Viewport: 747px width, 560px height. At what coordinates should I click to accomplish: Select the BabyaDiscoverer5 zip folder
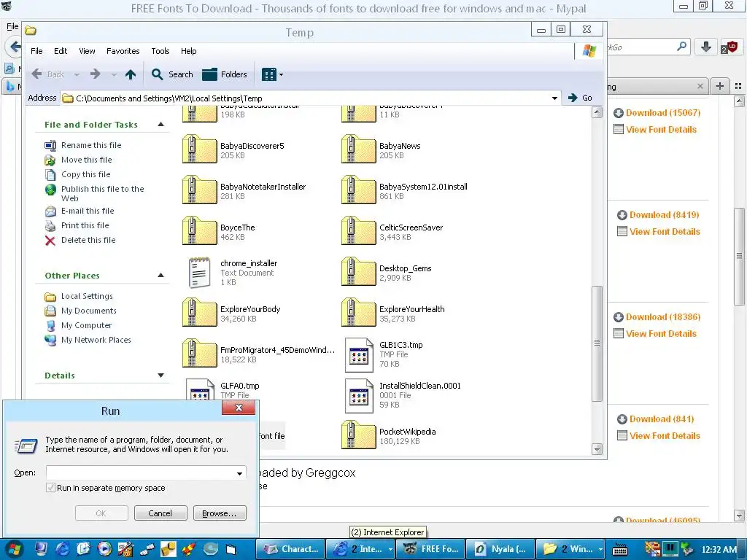coord(233,150)
